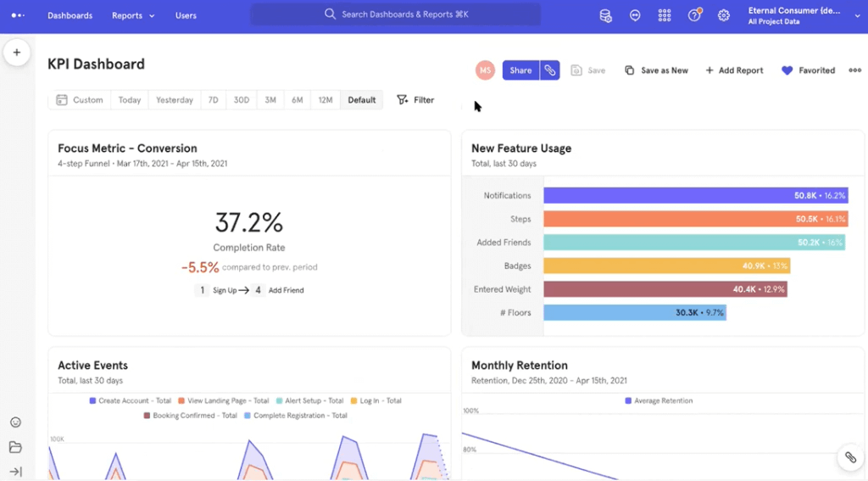Screen dimensions: 868x481
Task: Open the settings gear icon
Action: coord(723,15)
